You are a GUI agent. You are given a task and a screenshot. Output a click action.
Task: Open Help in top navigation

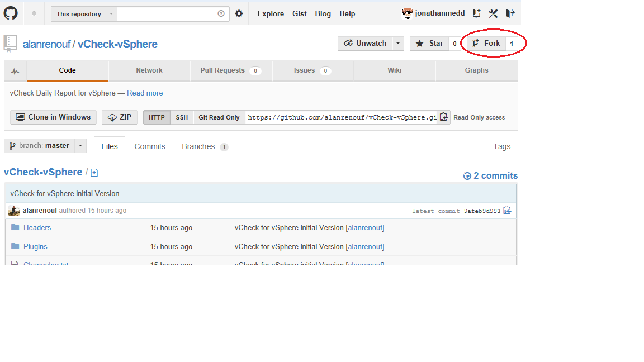tap(347, 13)
